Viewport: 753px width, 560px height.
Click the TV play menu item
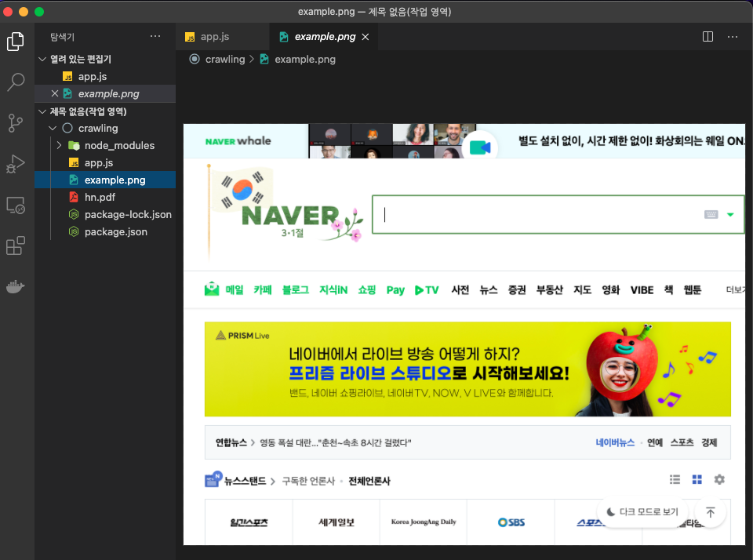(x=427, y=290)
